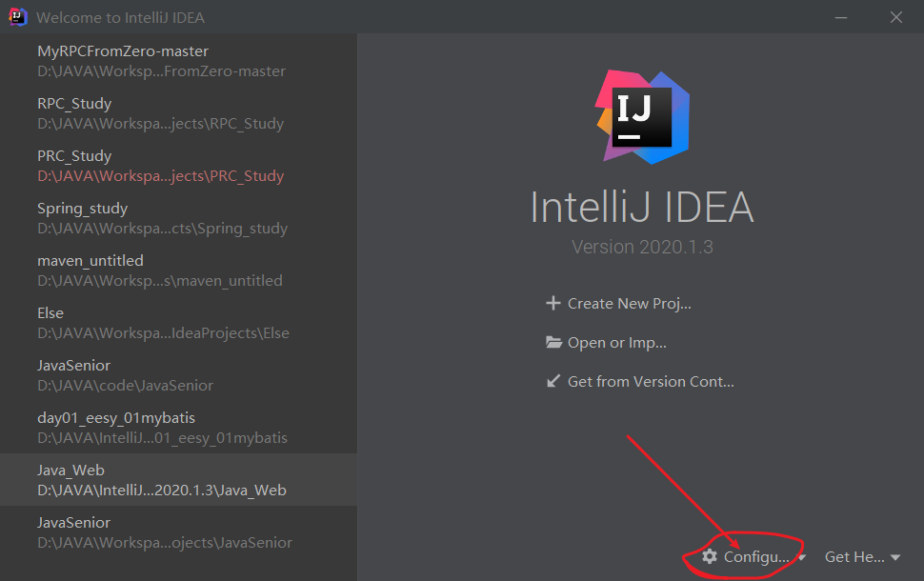The height and width of the screenshot is (581, 924).
Task: Click the folder icon beside Open or Import
Action: (x=553, y=342)
